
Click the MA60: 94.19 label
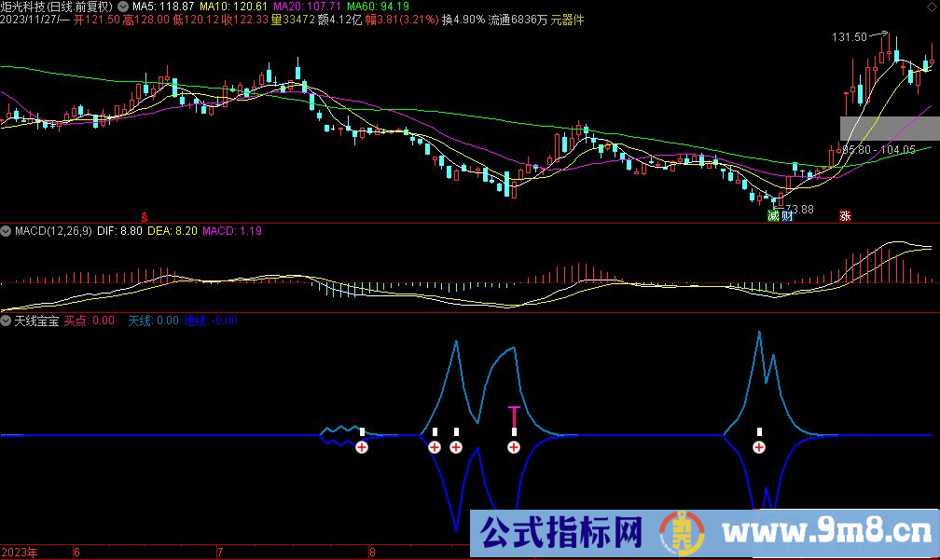click(379, 7)
